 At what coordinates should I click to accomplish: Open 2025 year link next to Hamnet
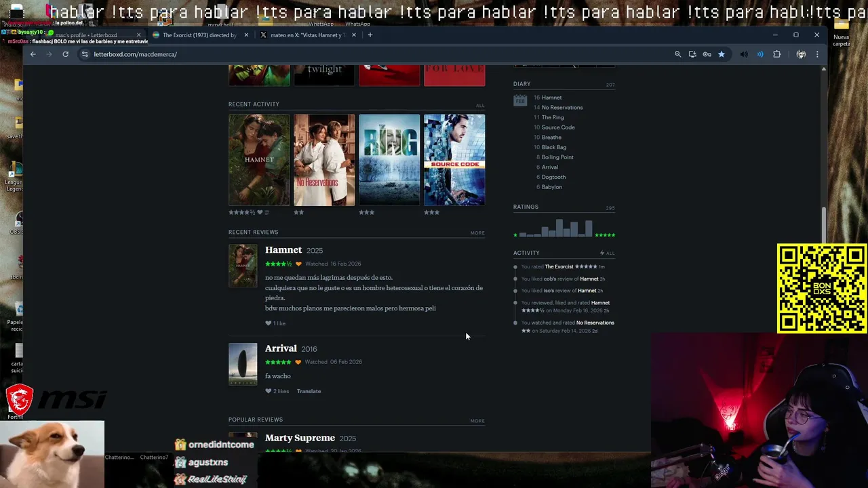315,251
